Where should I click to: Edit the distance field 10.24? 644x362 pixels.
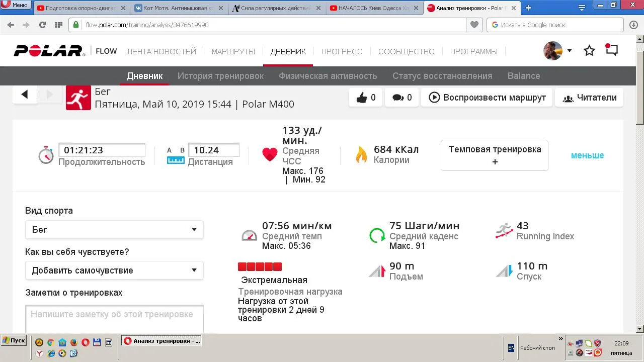(214, 150)
